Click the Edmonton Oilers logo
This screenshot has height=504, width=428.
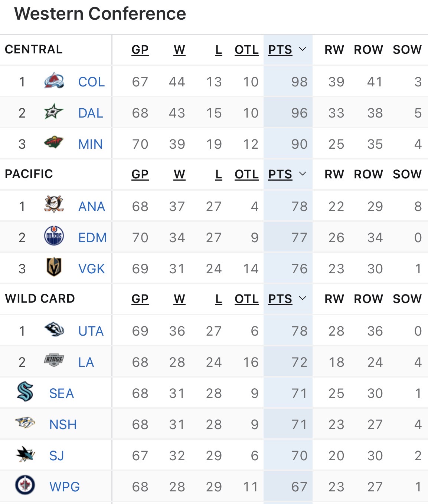coord(54,236)
